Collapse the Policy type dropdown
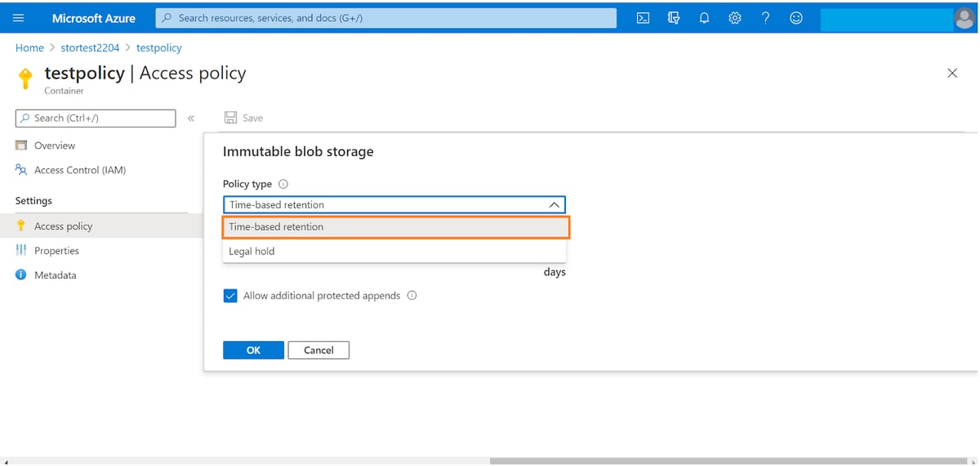Screen dimensions: 980x466 pyautogui.click(x=554, y=205)
